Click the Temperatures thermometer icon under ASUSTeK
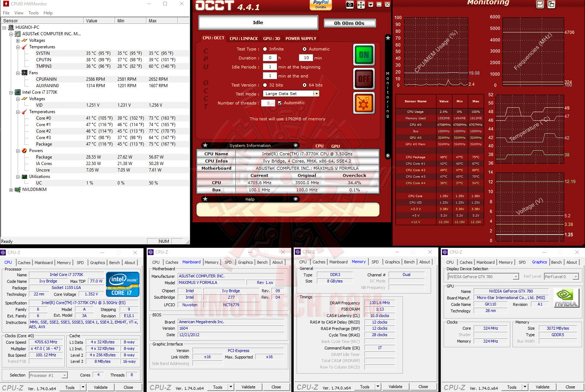Screen dimensions: 585x392 tap(25, 47)
